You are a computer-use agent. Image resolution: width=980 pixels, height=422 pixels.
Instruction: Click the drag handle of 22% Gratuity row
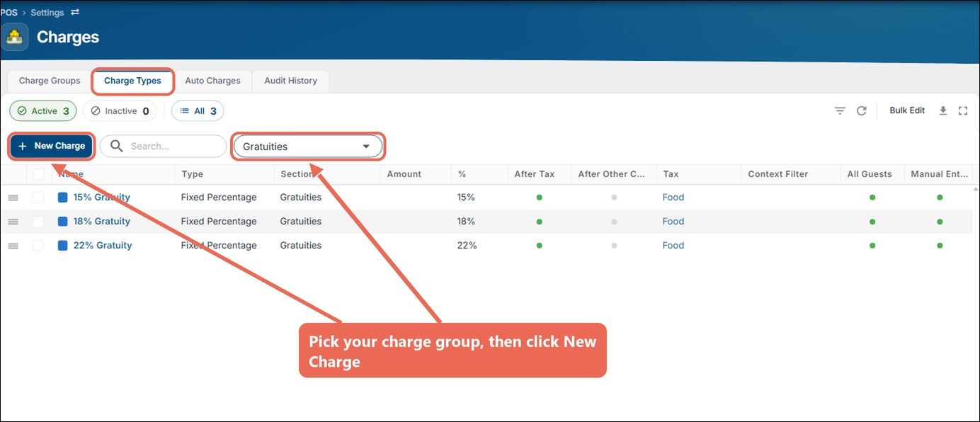click(x=13, y=246)
